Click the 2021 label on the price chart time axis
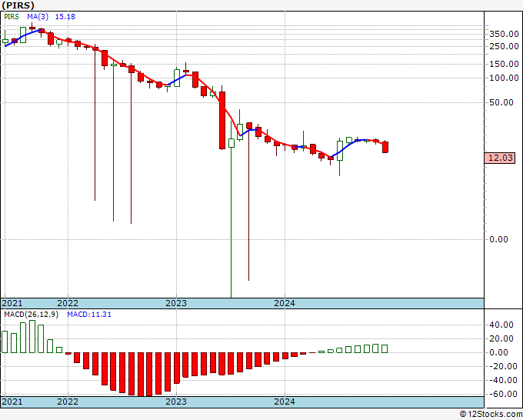523x420 pixels. 12,303
